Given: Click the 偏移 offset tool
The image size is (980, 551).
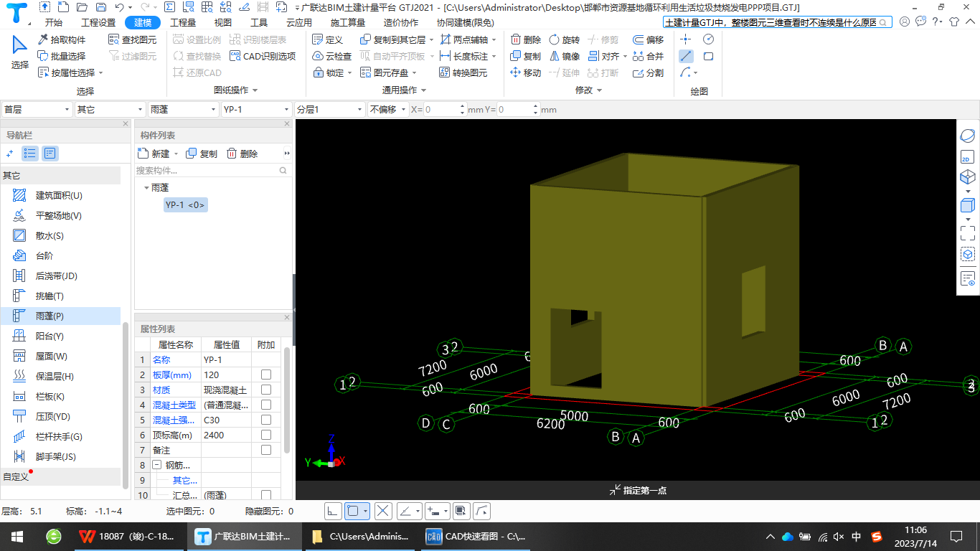Looking at the screenshot, I should coord(649,39).
